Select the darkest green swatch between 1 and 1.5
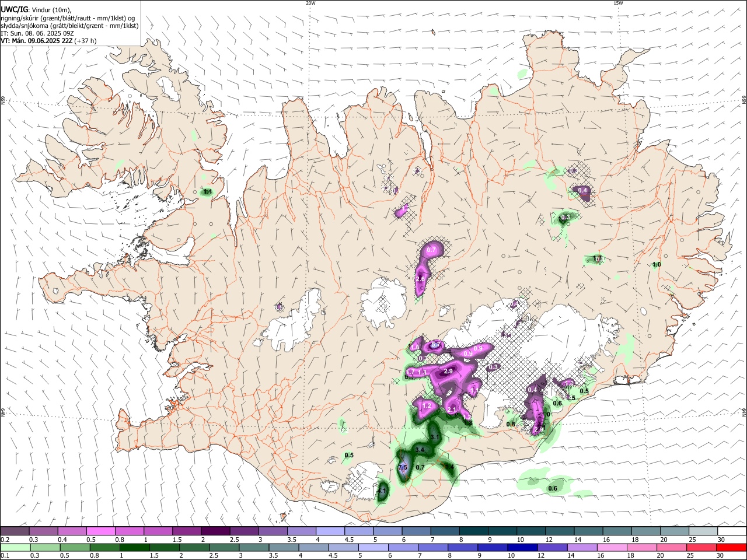 [x=135, y=547]
